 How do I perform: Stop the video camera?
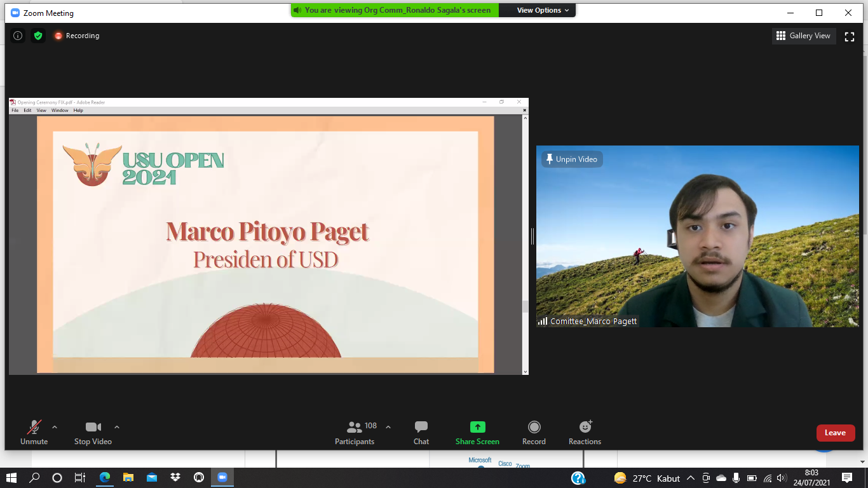click(x=93, y=432)
